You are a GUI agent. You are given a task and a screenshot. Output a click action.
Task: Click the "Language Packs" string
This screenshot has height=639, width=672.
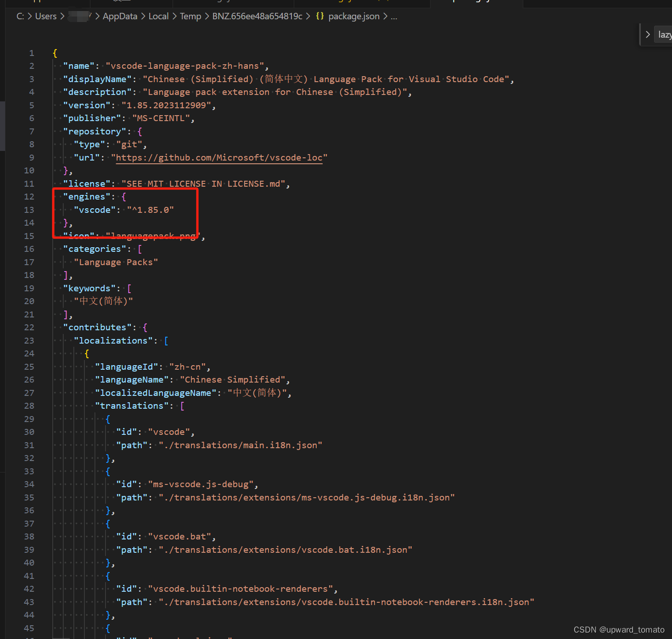coord(116,262)
